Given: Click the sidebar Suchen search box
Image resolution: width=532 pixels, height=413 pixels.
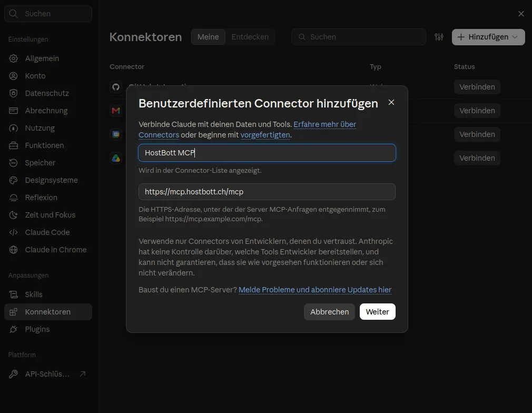Looking at the screenshot, I should point(48,14).
